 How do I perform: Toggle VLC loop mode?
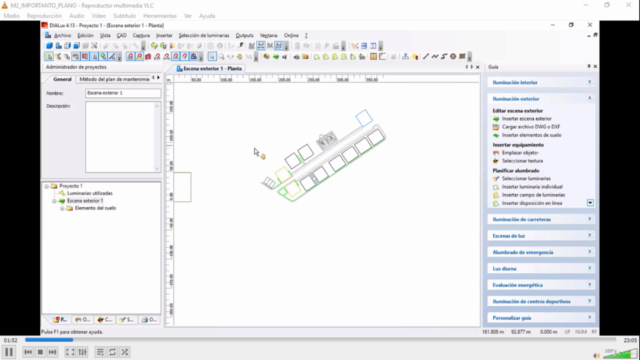[x=112, y=352]
